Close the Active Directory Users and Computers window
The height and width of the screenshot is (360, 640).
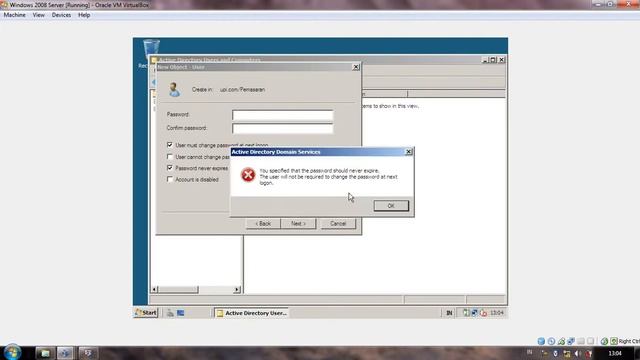coord(502,60)
